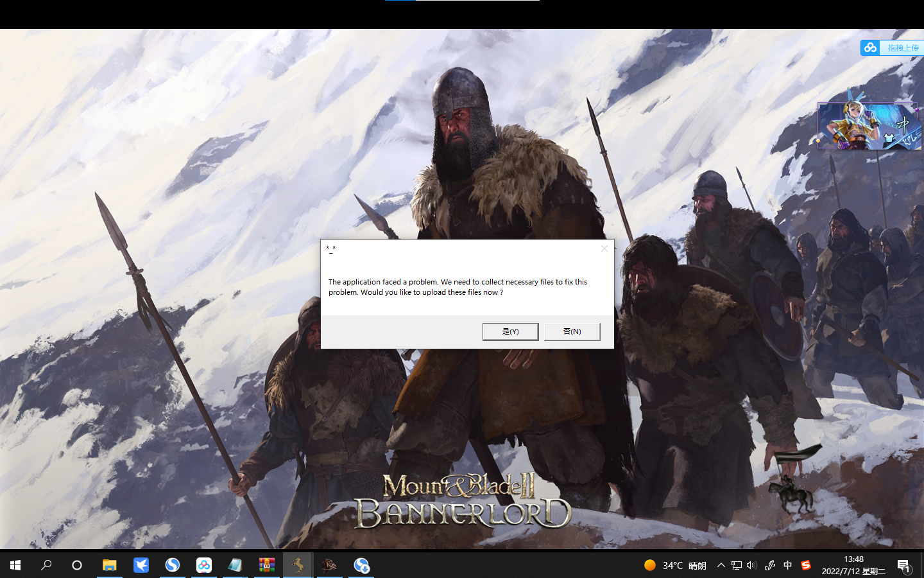
Task: Open the volume control tray icon
Action: (752, 565)
